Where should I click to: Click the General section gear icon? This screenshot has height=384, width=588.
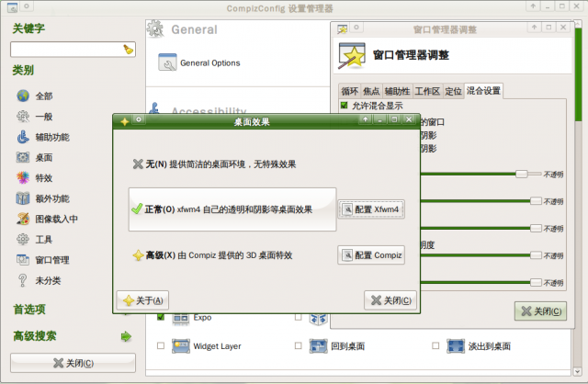155,28
